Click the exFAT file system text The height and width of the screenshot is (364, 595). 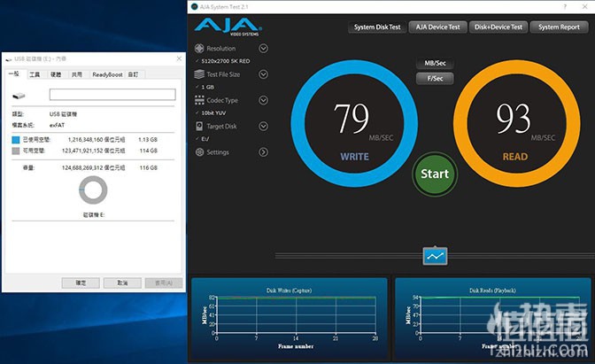(x=57, y=125)
